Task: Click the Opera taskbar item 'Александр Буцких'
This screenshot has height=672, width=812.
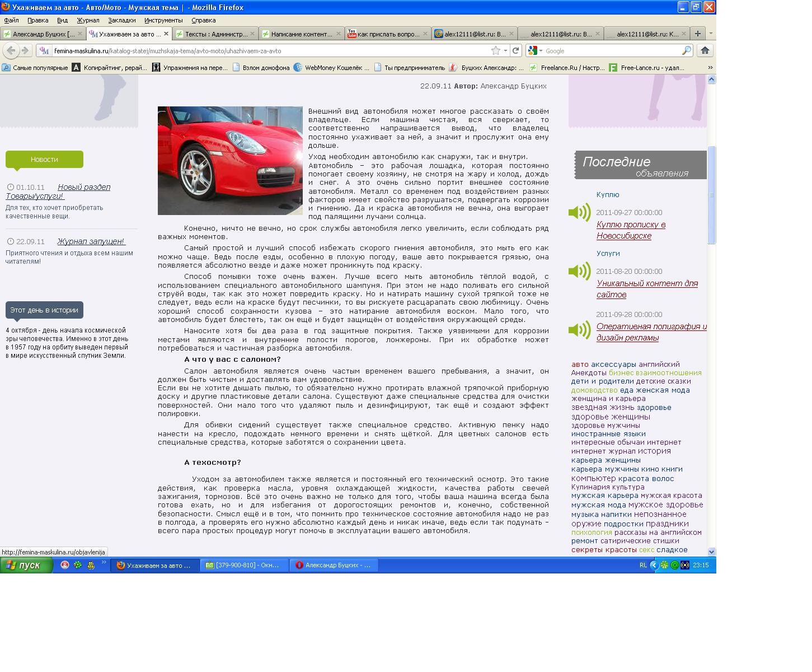Action: pos(334,565)
